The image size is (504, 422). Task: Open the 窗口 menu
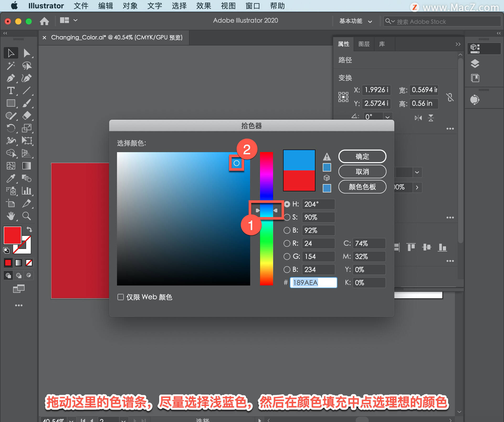point(253,6)
